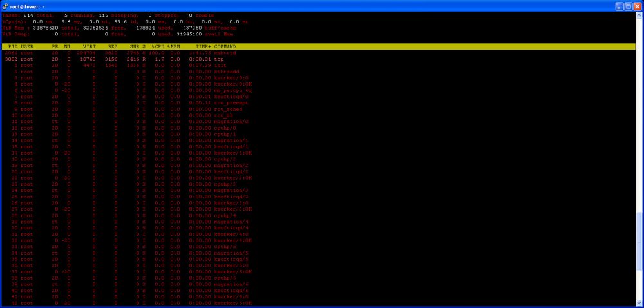Click the mm_percpu_wq command name

point(233,90)
